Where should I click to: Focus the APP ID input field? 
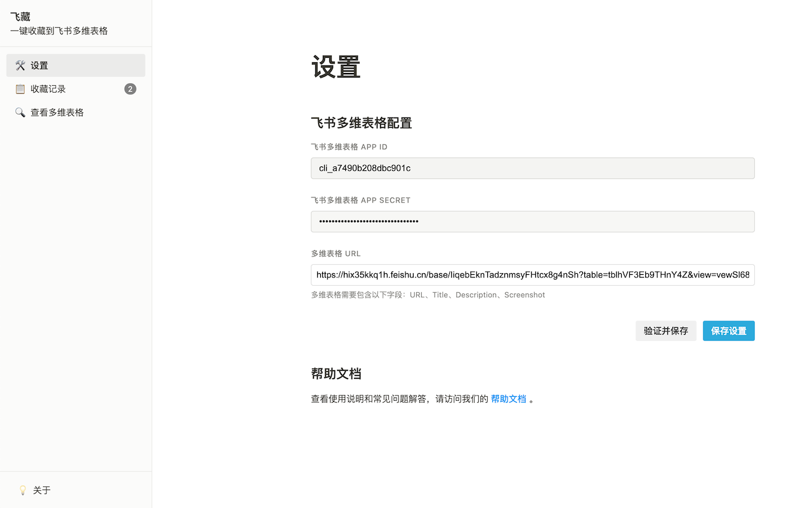pyautogui.click(x=533, y=168)
